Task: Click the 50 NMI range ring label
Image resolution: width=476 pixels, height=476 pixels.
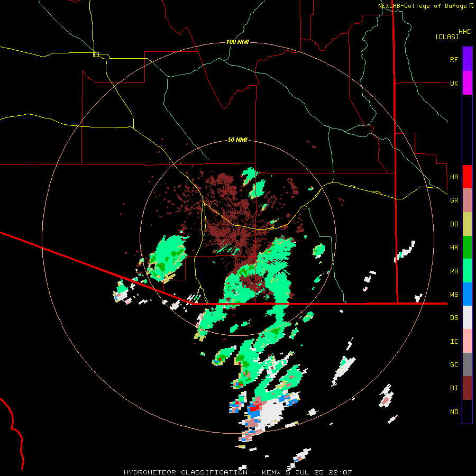Action: coord(237,140)
